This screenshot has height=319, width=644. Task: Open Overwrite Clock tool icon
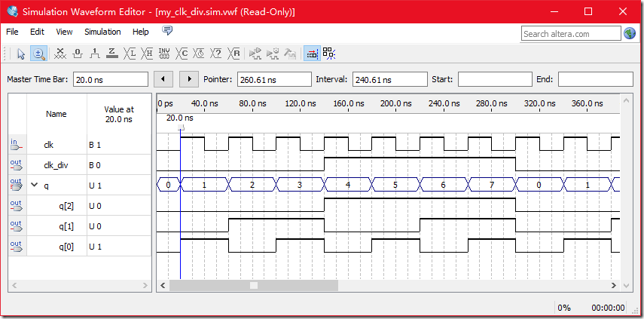point(199,54)
